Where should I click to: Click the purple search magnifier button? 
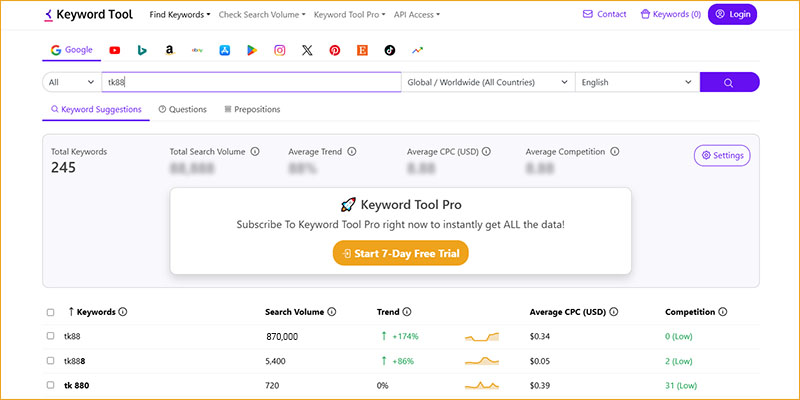click(729, 82)
